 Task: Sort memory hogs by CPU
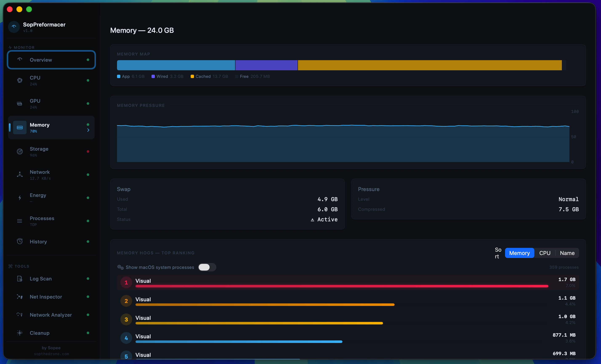pyautogui.click(x=545, y=253)
